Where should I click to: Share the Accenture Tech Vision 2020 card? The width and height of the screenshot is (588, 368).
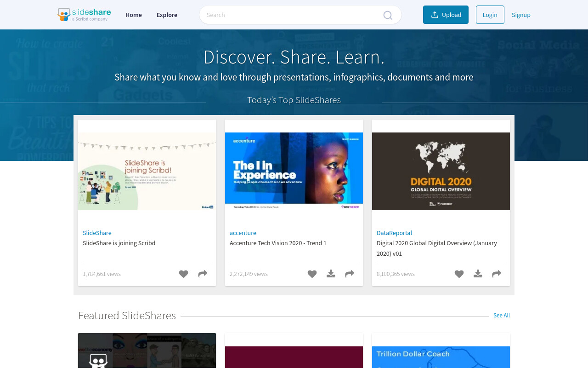pos(350,274)
